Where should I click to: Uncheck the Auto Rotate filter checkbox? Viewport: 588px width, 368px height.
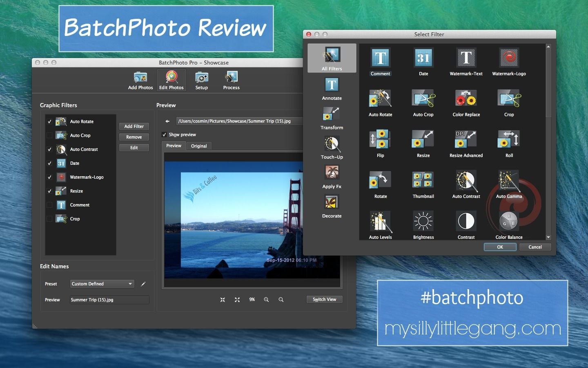pyautogui.click(x=49, y=121)
